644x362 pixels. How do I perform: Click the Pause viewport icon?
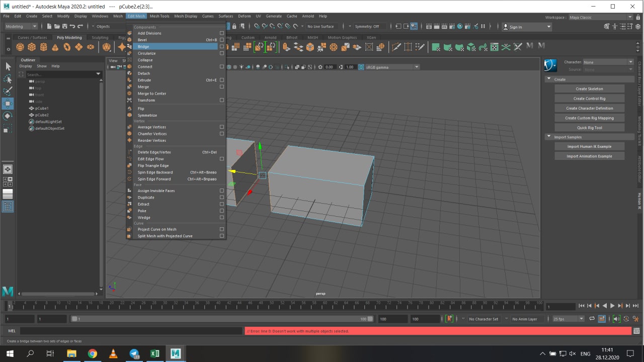point(483,26)
